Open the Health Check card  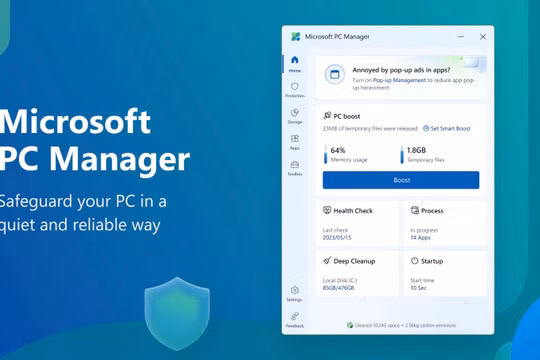pos(357,223)
